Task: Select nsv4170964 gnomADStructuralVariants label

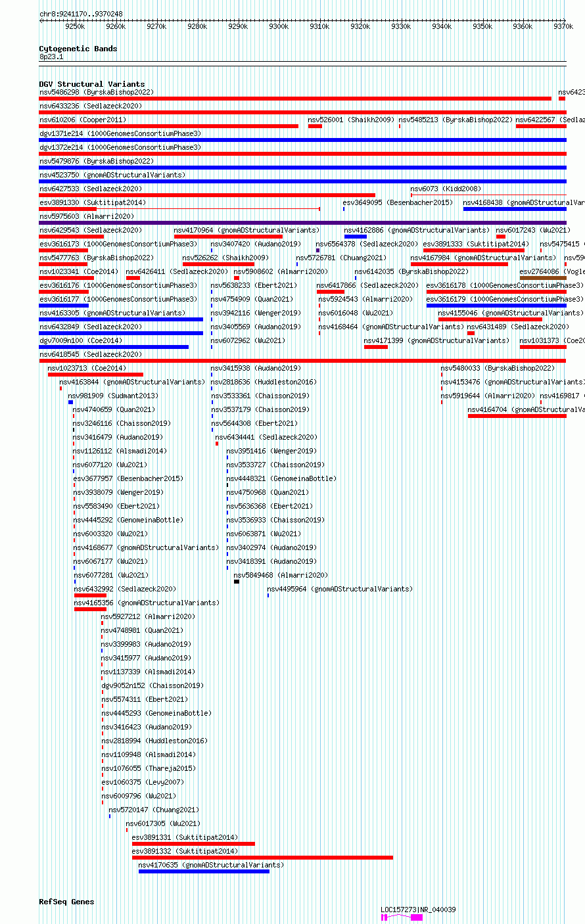Action: point(246,230)
